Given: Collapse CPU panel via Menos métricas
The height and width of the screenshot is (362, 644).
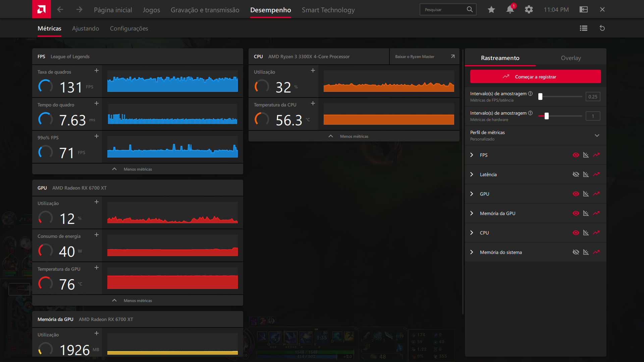Looking at the screenshot, I should [354, 136].
